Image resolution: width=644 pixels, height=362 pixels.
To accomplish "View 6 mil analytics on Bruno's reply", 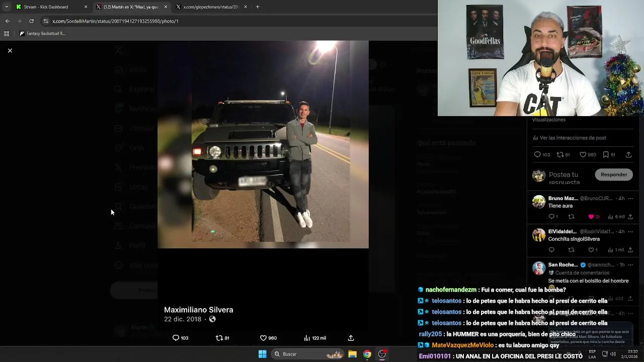I will click(x=616, y=217).
